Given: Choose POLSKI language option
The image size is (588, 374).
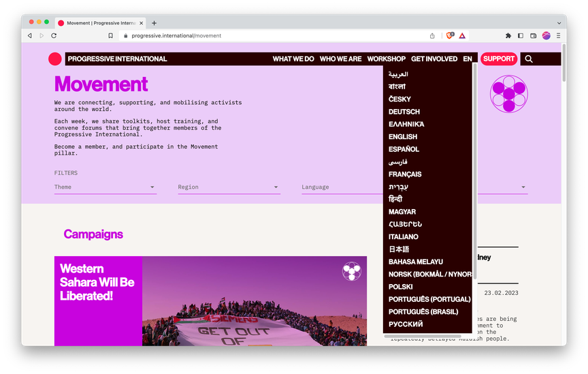Looking at the screenshot, I should 400,287.
